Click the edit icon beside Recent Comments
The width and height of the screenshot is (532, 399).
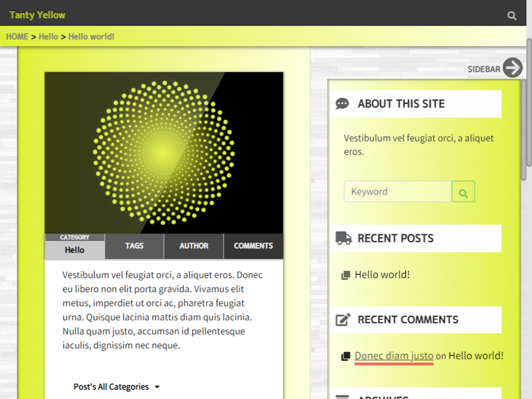tap(343, 320)
